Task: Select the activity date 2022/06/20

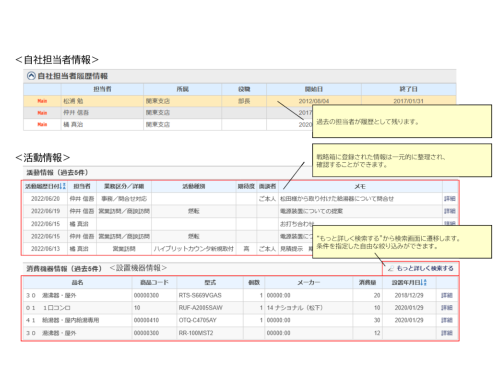Action: [x=45, y=199]
